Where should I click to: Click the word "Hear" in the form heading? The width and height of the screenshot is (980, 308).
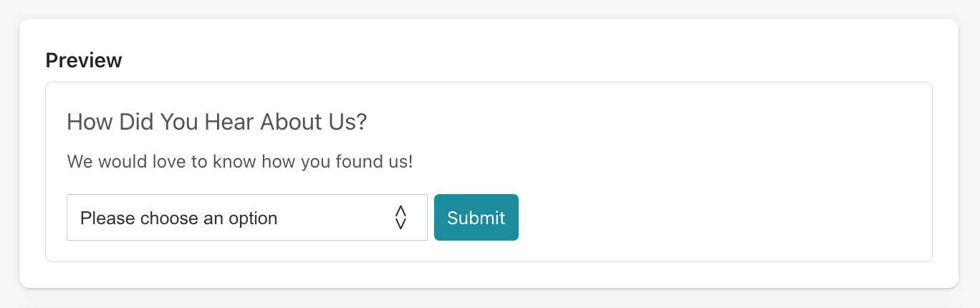229,122
